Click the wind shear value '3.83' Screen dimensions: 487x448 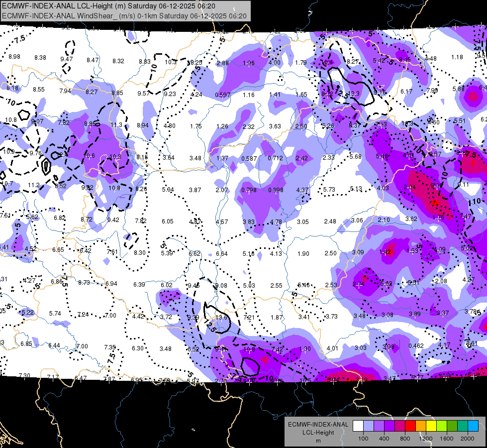coord(249,222)
